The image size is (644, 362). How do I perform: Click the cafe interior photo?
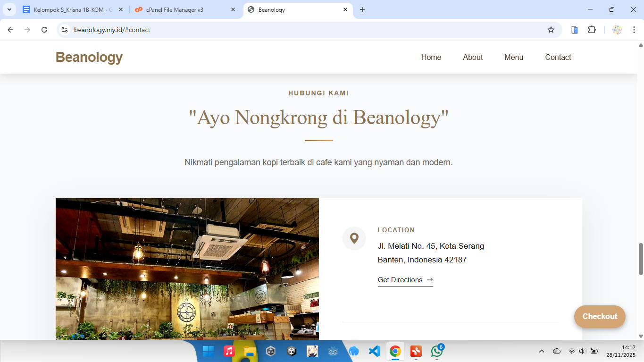point(187,269)
